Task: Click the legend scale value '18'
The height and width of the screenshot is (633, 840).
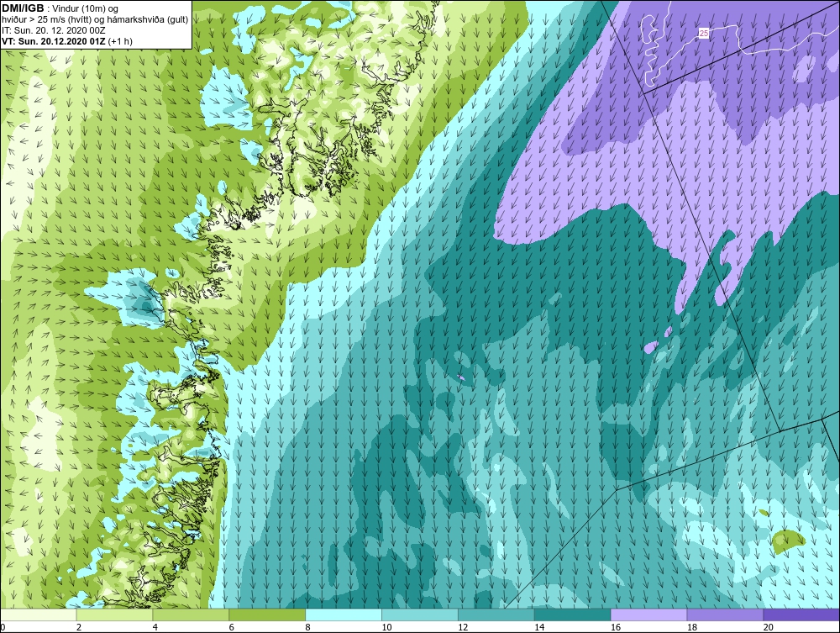Action: [692, 627]
